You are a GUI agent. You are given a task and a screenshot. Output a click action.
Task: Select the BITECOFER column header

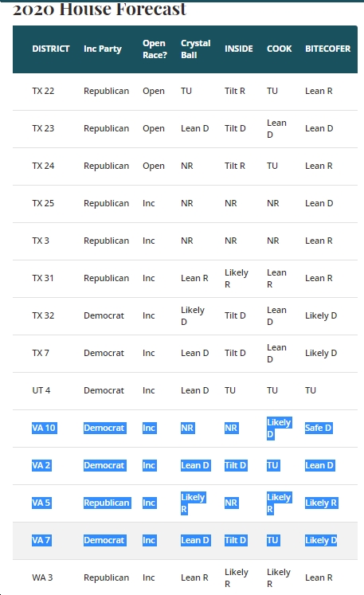pyautogui.click(x=327, y=49)
